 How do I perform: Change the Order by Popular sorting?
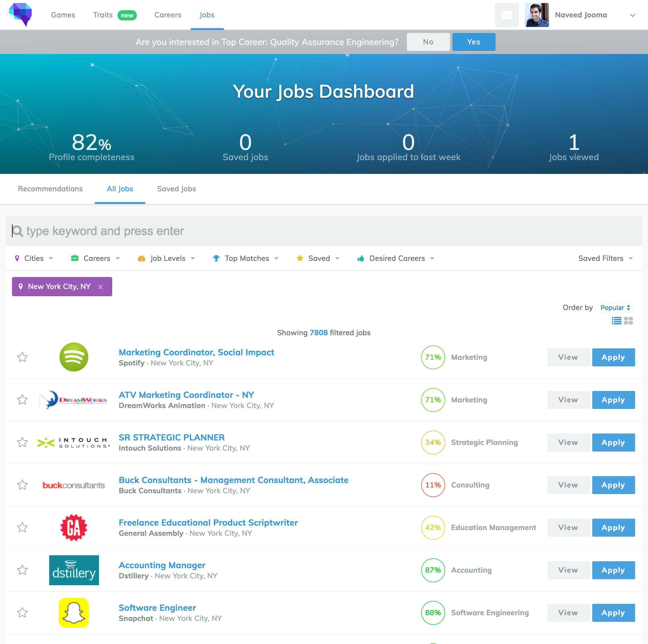614,307
